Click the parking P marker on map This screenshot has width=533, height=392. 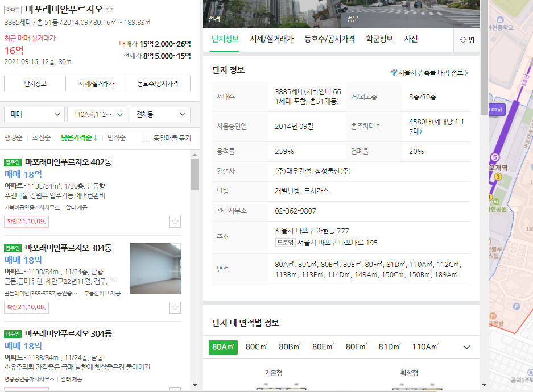click(517, 306)
